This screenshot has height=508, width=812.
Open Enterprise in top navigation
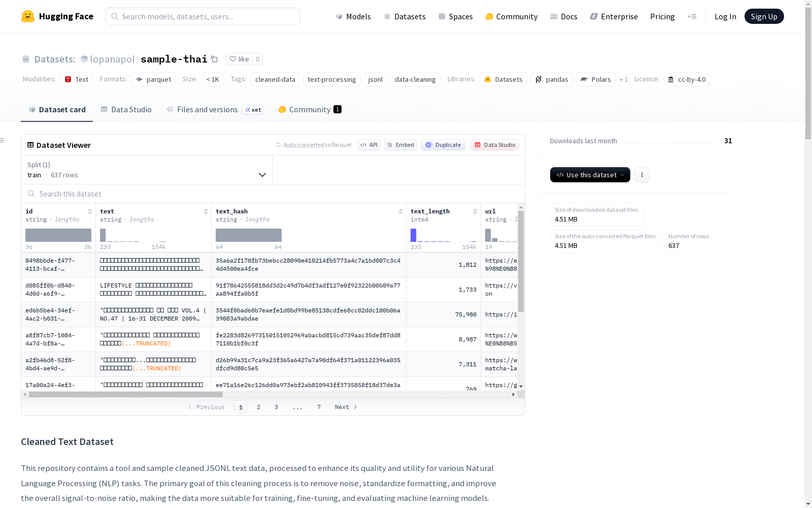click(614, 16)
